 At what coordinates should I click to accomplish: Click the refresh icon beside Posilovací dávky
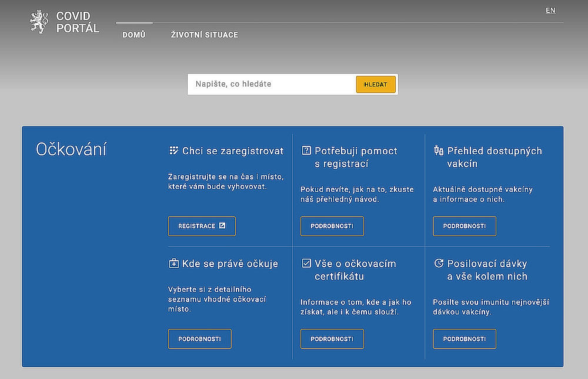(x=438, y=263)
